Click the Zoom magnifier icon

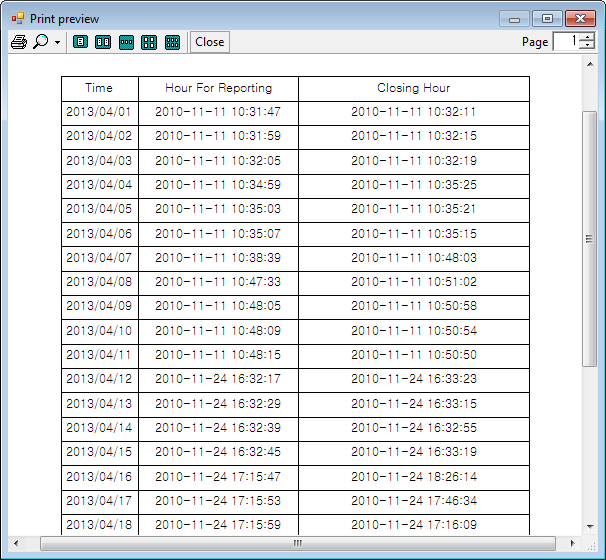click(x=41, y=42)
